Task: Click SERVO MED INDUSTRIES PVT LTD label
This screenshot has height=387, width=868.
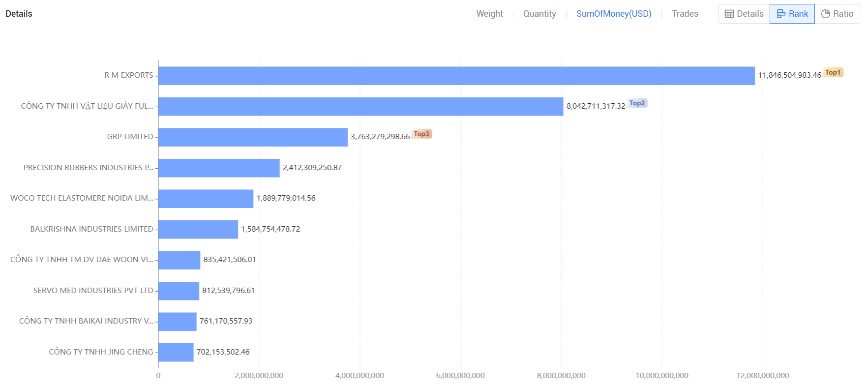Action: [x=93, y=291]
